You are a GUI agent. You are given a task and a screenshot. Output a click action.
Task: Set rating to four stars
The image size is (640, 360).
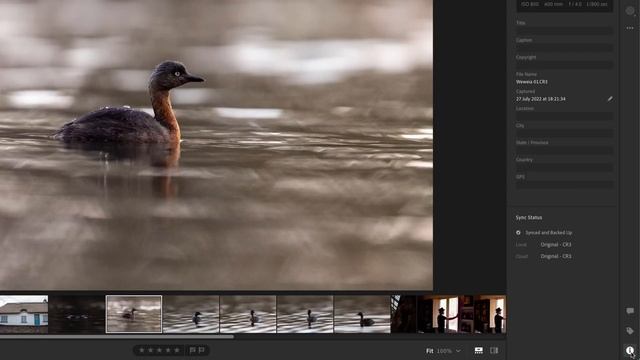point(168,350)
